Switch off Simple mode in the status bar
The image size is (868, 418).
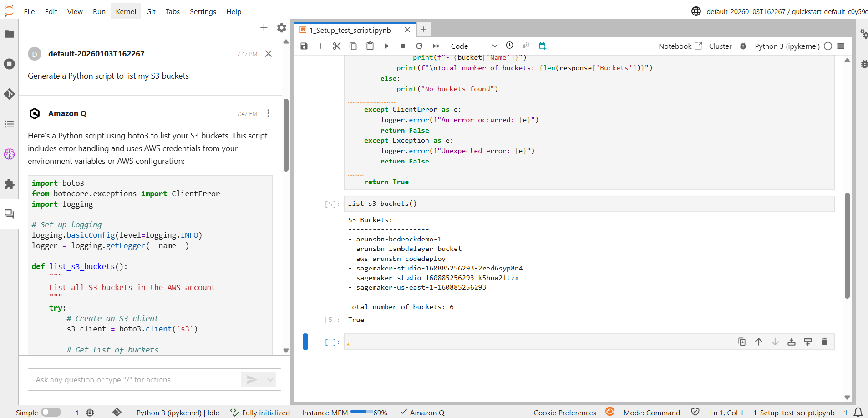click(52, 412)
